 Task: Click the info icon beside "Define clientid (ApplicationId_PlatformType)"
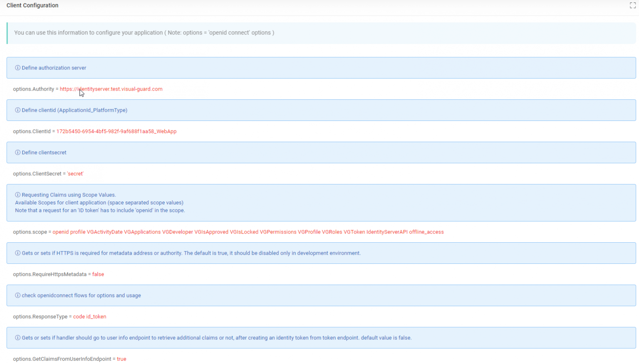(17, 110)
